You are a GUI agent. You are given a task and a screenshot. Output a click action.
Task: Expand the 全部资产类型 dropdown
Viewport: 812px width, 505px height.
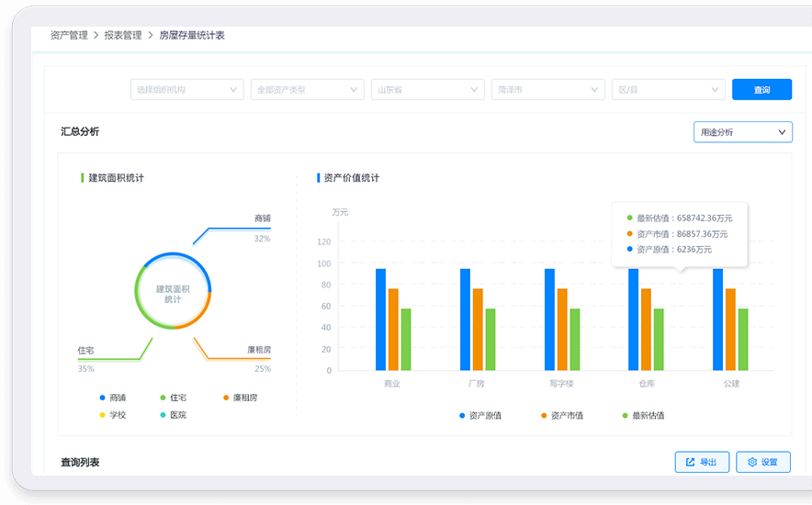coord(307,89)
